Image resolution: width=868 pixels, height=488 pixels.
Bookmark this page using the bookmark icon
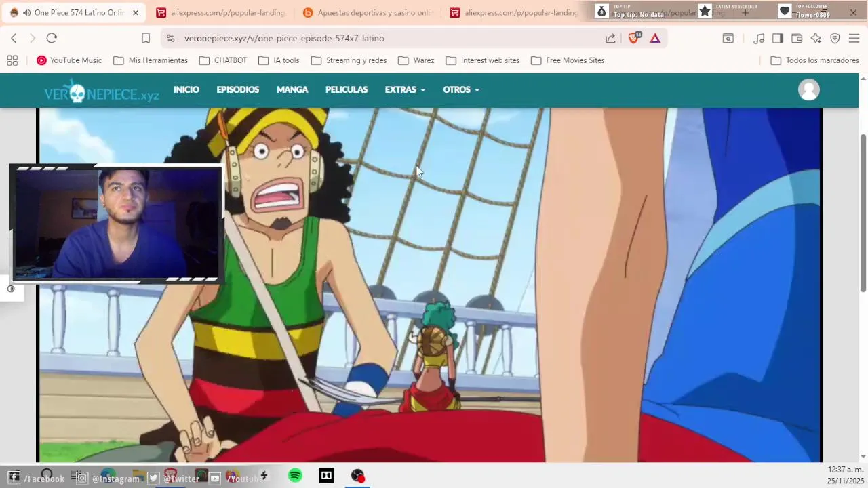(146, 39)
